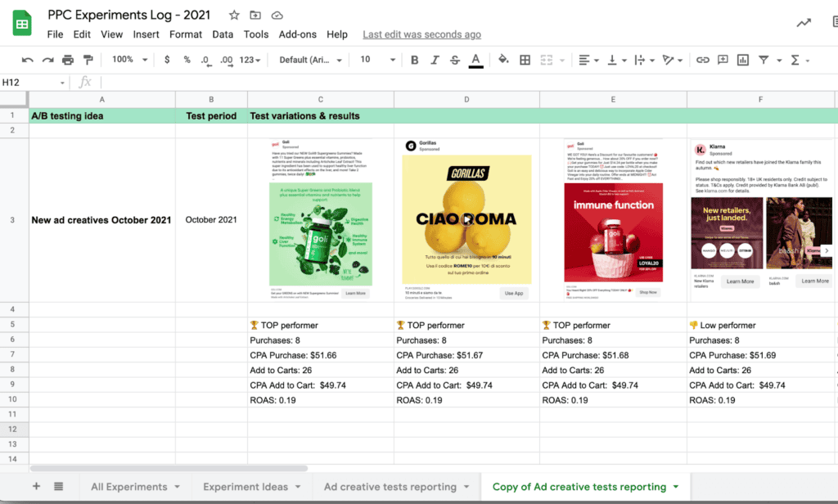Screen dimensions: 838x504
Task: Open the font family dropdown
Action: pyautogui.click(x=310, y=60)
